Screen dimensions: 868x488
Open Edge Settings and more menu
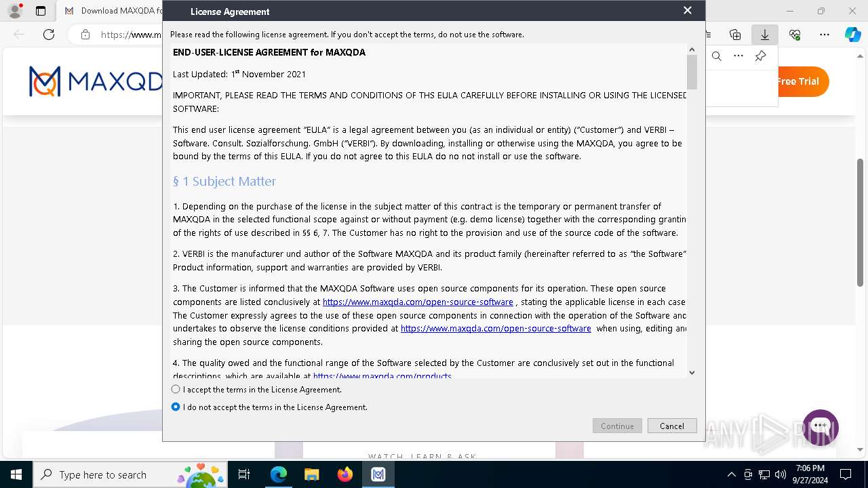[x=825, y=35]
